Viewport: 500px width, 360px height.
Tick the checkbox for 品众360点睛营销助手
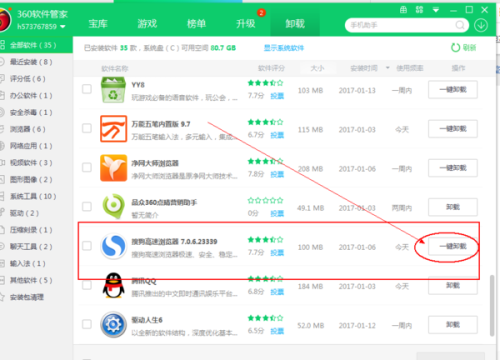point(87,207)
